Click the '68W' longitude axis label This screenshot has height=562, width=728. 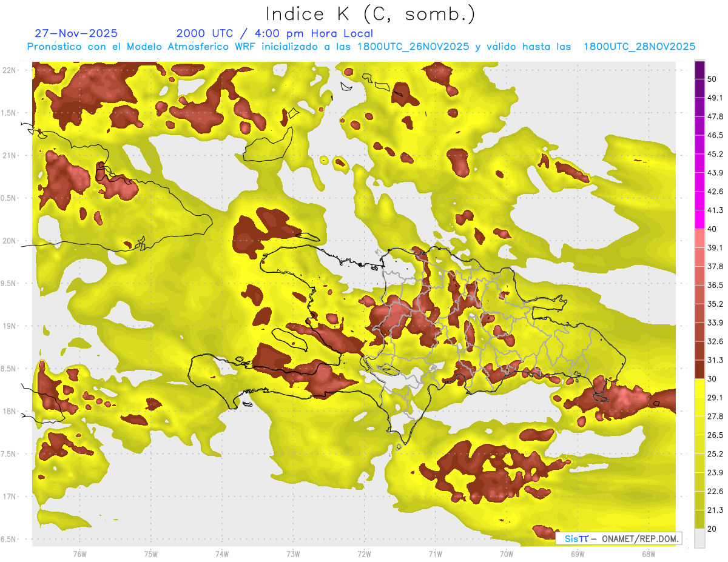[648, 554]
